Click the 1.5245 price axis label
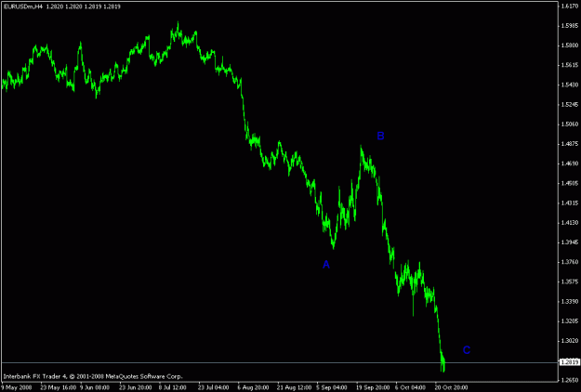The image size is (581, 392). click(x=570, y=104)
